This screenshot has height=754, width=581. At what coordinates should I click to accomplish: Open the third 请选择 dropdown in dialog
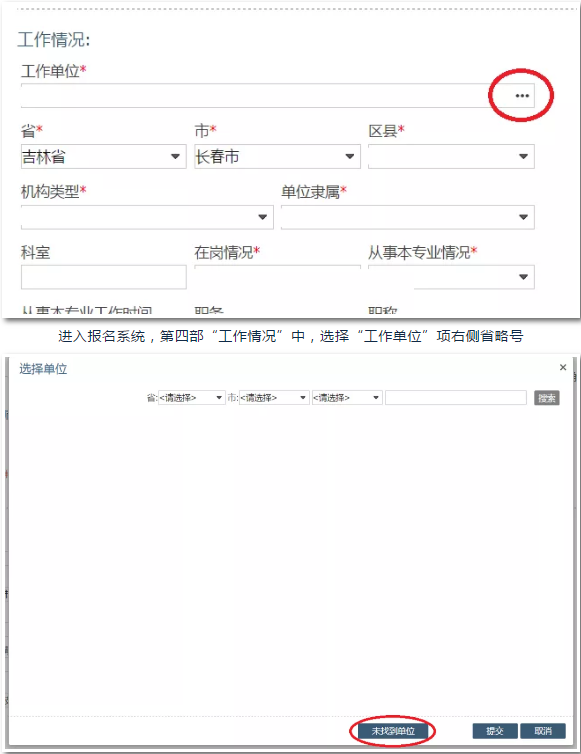coord(347,398)
